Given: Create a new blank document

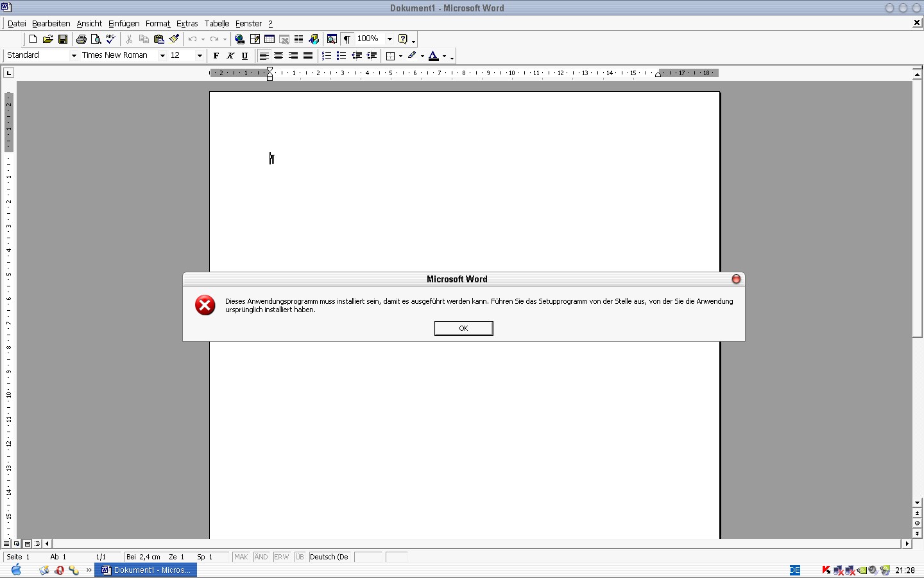Looking at the screenshot, I should pos(33,39).
